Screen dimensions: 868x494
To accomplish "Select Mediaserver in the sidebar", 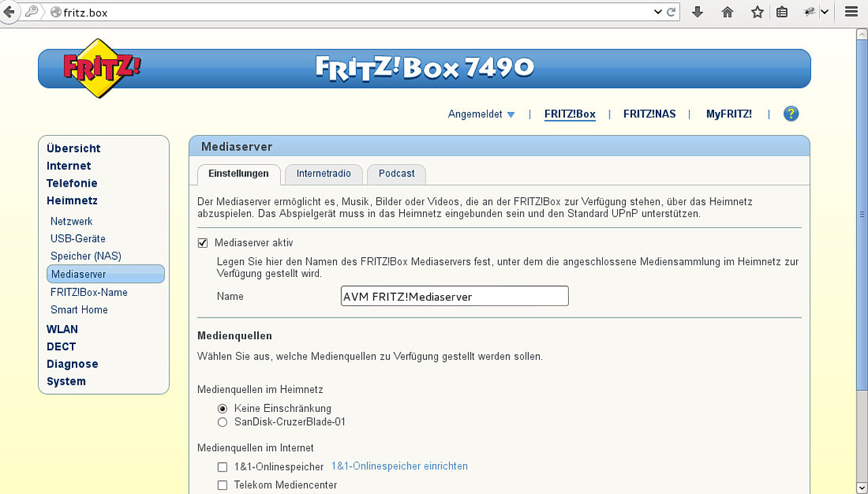I will click(x=106, y=274).
